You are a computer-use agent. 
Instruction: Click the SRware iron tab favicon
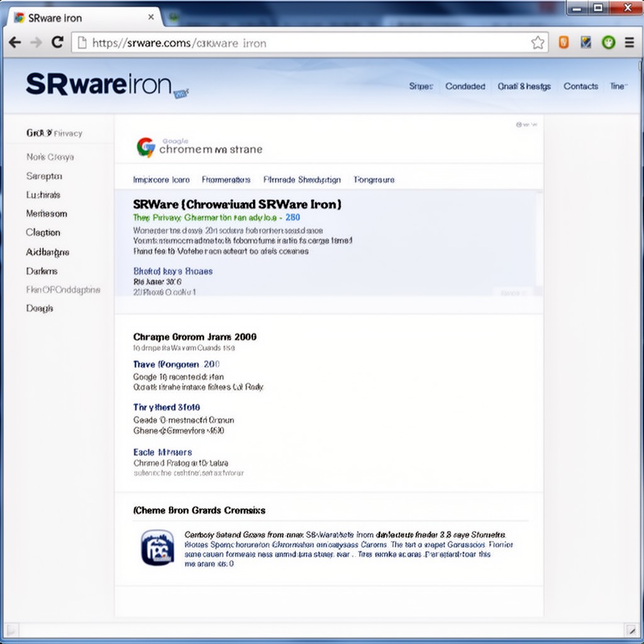point(19,18)
